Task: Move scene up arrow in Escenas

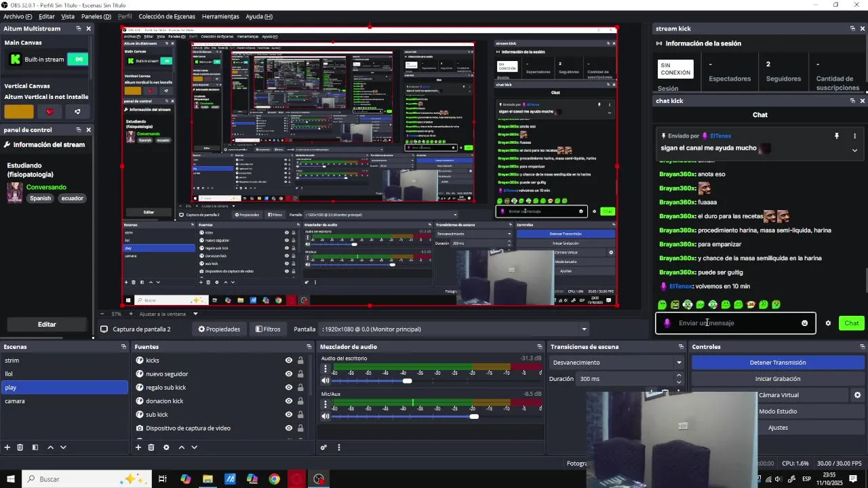Action: click(51, 447)
